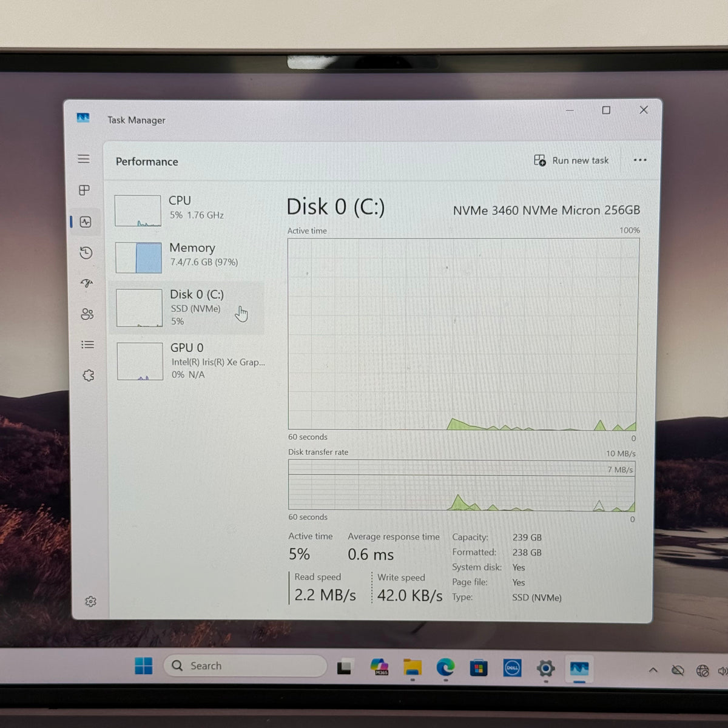Click the CPU mini usage graph thumbnail
This screenshot has width=728, height=728.
pyautogui.click(x=138, y=211)
